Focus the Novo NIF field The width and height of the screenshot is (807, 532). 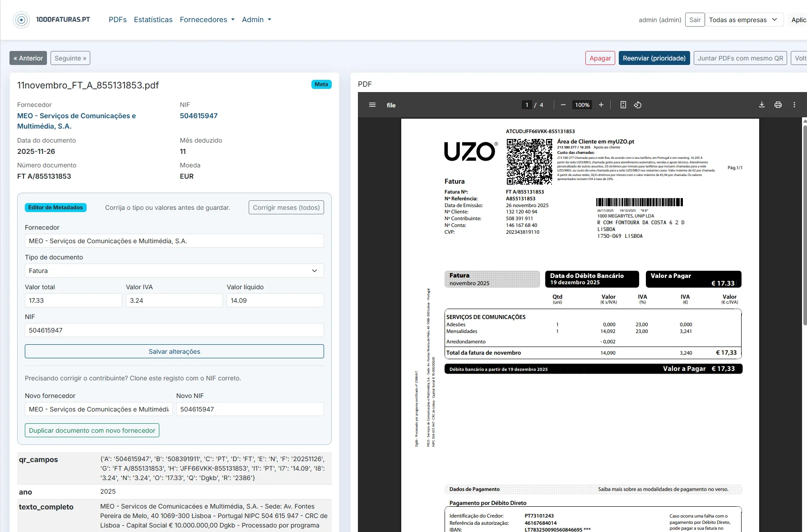point(250,409)
